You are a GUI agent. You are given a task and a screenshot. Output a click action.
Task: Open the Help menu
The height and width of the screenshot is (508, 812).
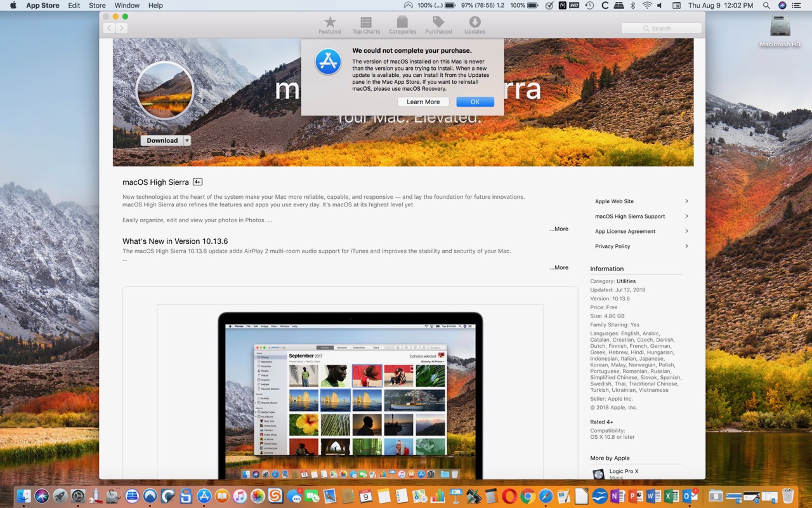pos(155,5)
